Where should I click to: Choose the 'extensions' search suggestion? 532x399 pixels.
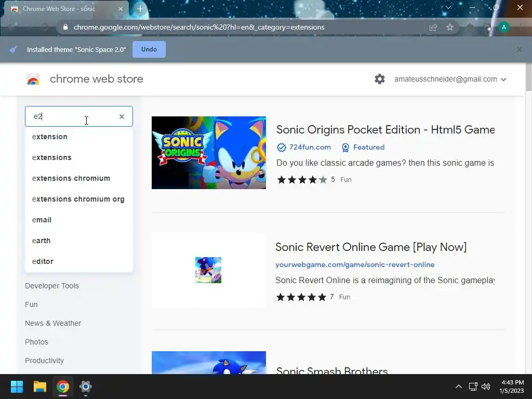[79, 157]
